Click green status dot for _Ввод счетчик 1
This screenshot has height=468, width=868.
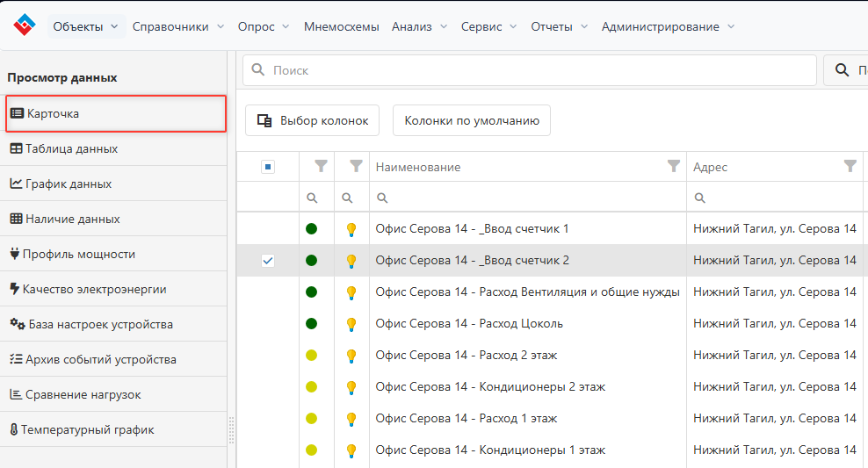click(311, 229)
